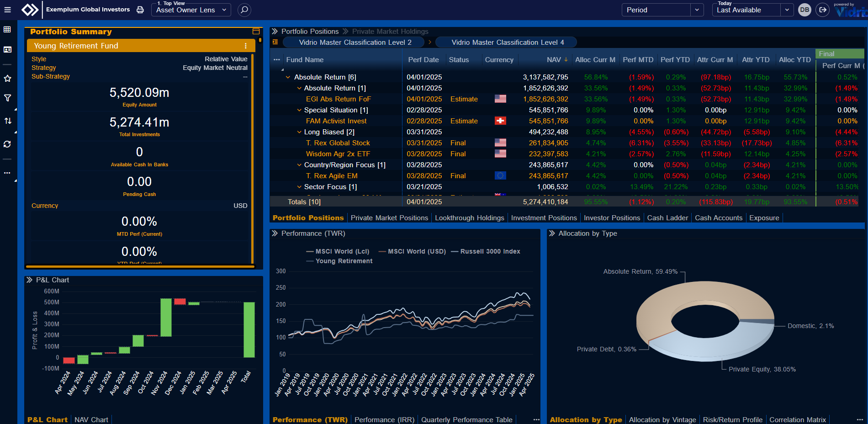Collapse the Sector Focus [1] subgroup
This screenshot has width=868, height=424.
(299, 187)
